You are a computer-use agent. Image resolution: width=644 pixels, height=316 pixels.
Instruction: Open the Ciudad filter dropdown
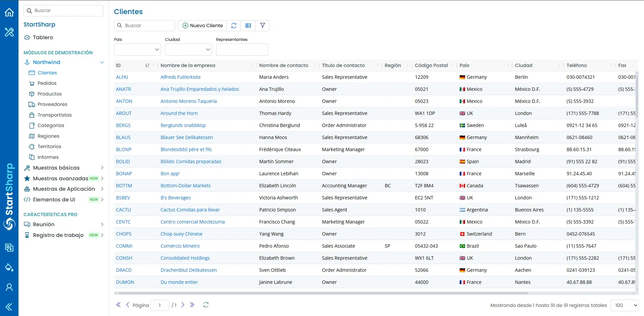188,50
